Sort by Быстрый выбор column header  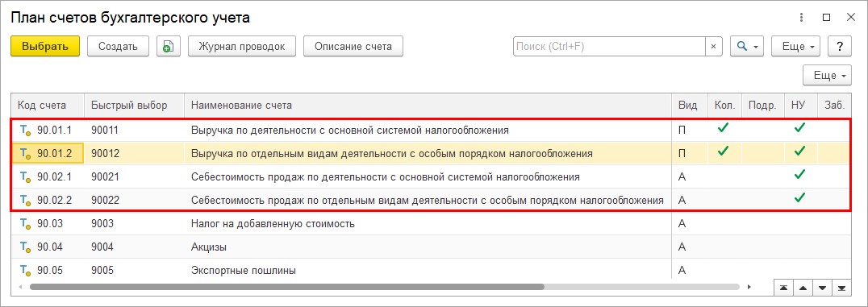(134, 105)
